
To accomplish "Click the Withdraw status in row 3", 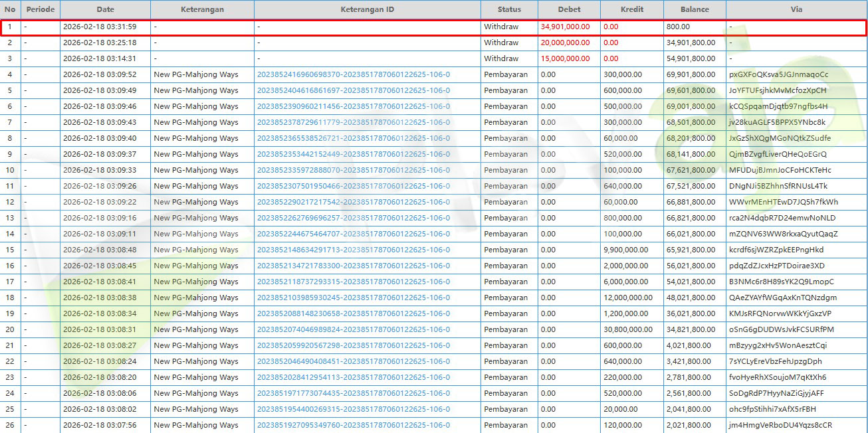I will point(501,58).
